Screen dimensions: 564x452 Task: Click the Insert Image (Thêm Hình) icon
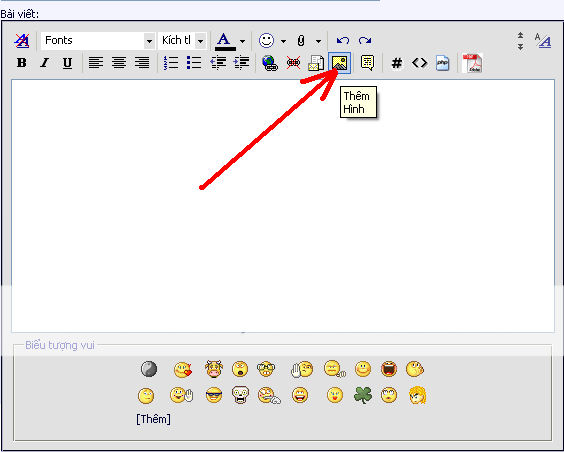340,63
